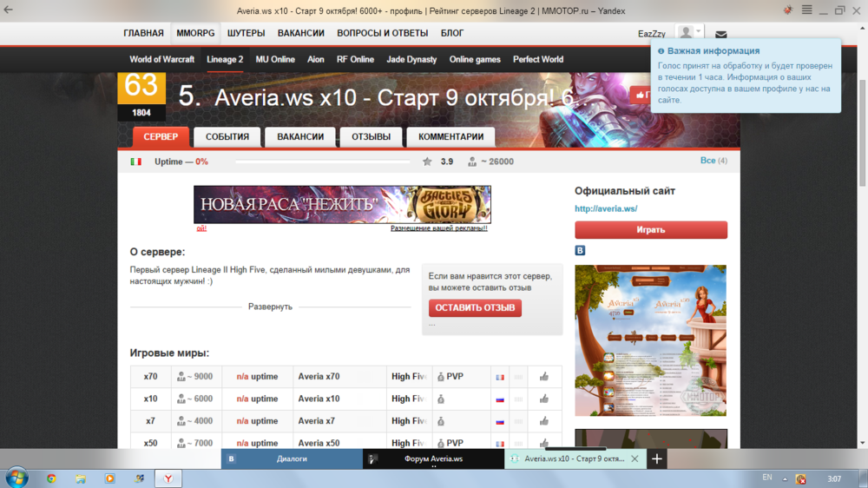868x488 pixels.
Task: Follow the http://averia.ws/ official site link
Action: click(606, 209)
